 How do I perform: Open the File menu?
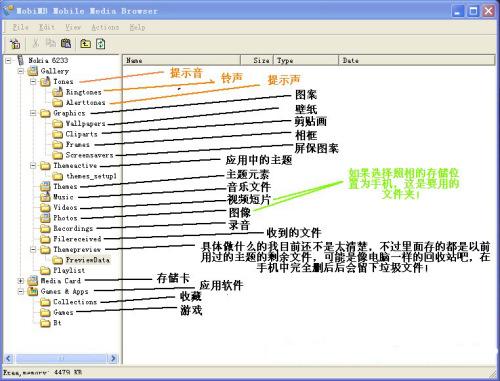coord(20,27)
